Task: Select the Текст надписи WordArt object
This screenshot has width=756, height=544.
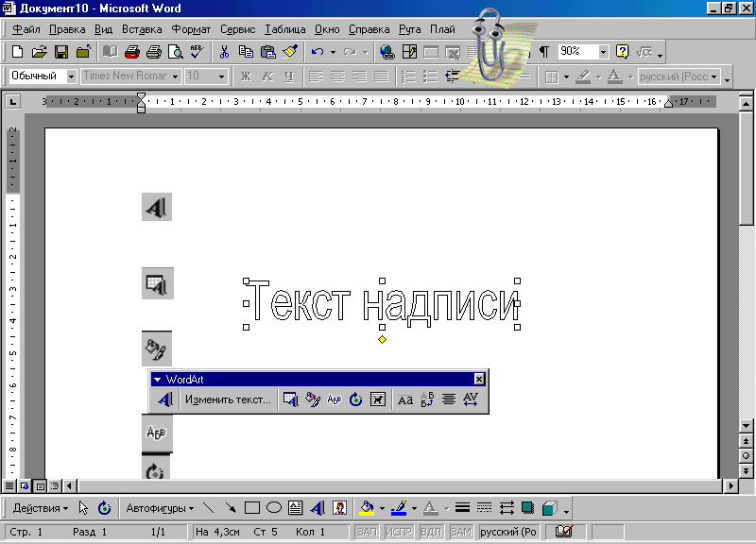Action: point(382,304)
